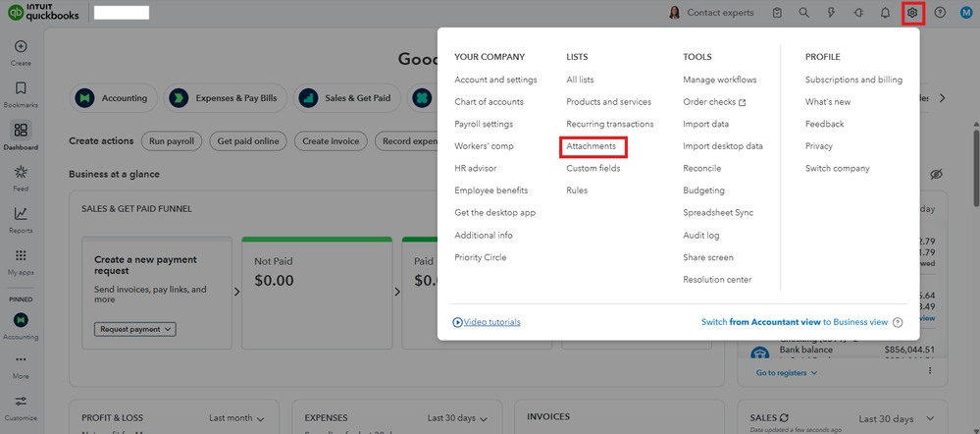Select Resolution center
This screenshot has height=434, width=980.
click(x=717, y=280)
